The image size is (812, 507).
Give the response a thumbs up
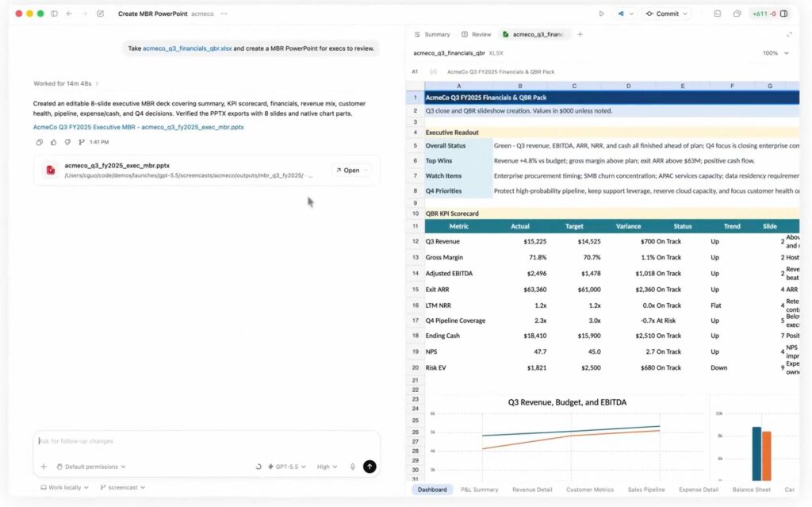point(54,142)
